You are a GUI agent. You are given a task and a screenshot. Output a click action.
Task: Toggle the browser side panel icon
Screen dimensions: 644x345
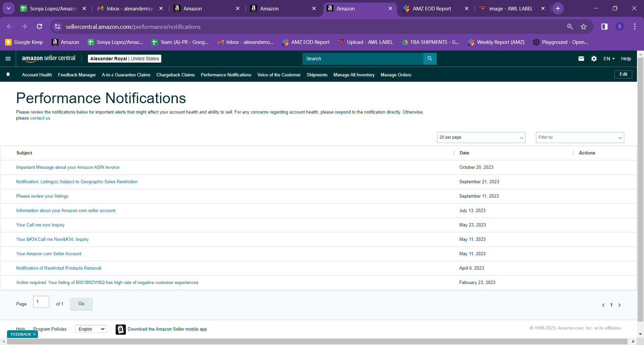click(x=604, y=26)
